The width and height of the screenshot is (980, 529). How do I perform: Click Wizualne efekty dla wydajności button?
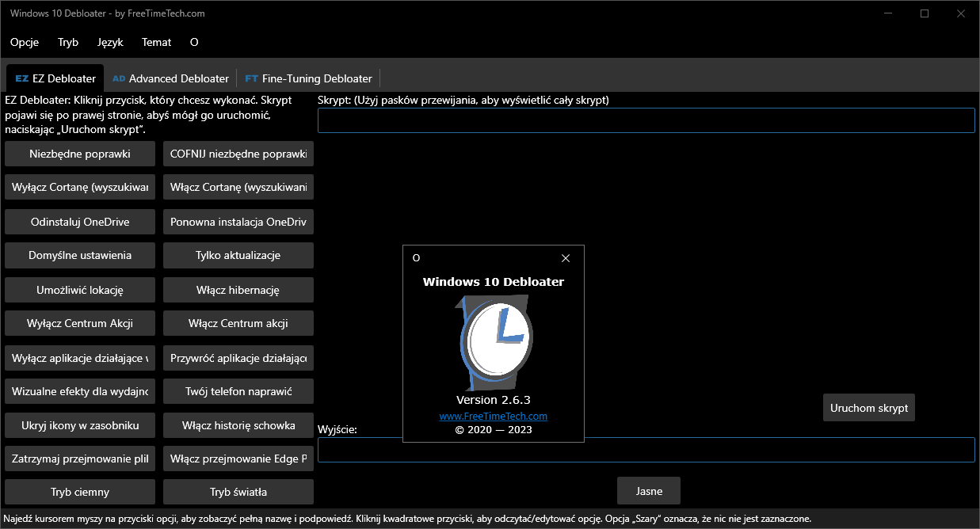tap(80, 391)
